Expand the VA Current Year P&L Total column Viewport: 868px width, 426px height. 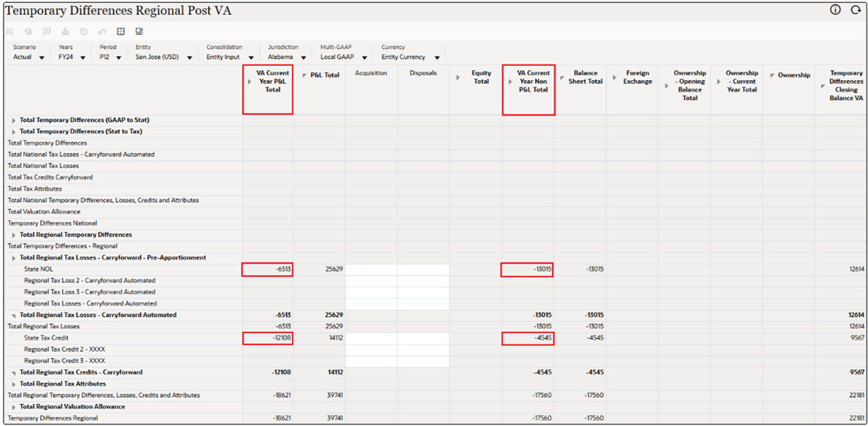coord(249,82)
